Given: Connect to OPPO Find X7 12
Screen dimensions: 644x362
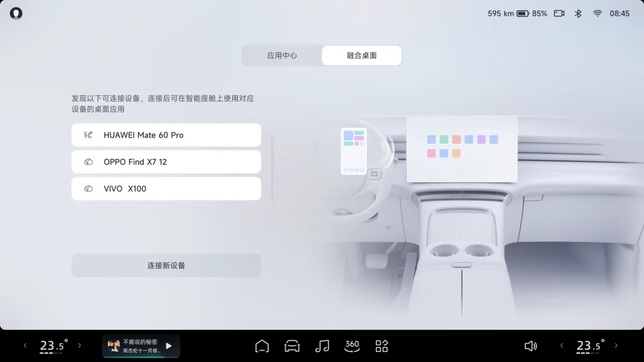Looking at the screenshot, I should [166, 162].
